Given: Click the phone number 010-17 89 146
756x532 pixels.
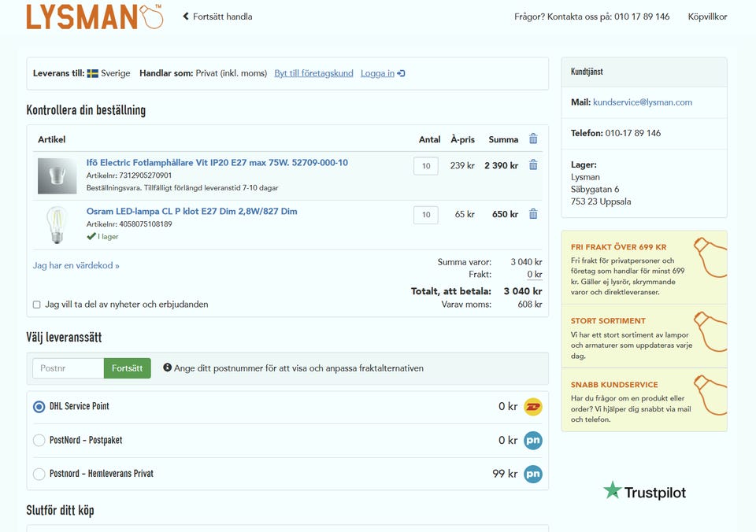Looking at the screenshot, I should [x=632, y=133].
